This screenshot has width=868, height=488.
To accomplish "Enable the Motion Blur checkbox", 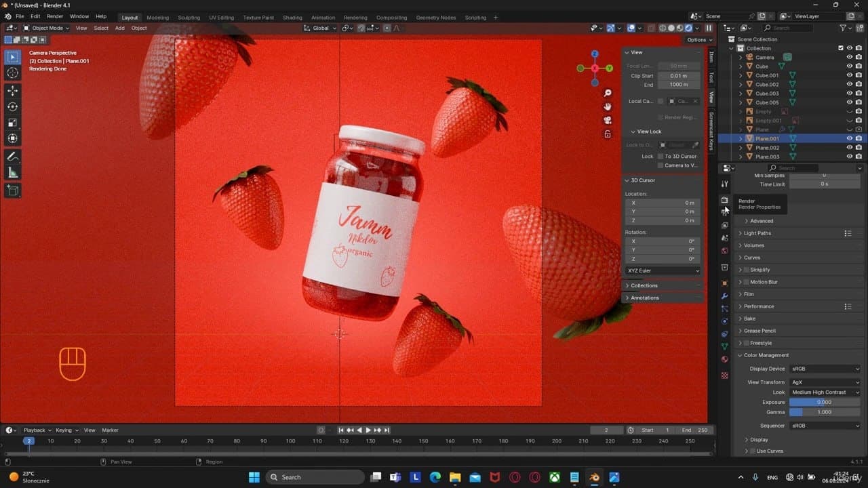I will click(x=746, y=282).
